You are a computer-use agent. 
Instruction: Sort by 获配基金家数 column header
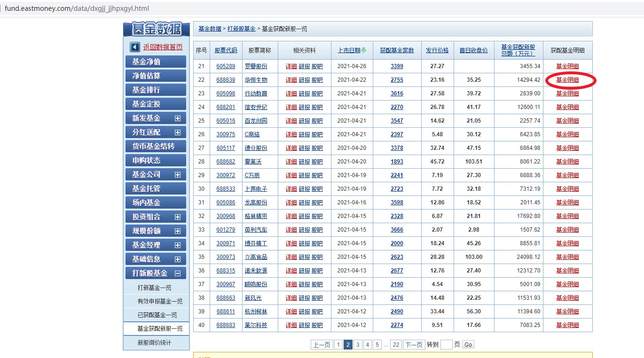tap(397, 50)
